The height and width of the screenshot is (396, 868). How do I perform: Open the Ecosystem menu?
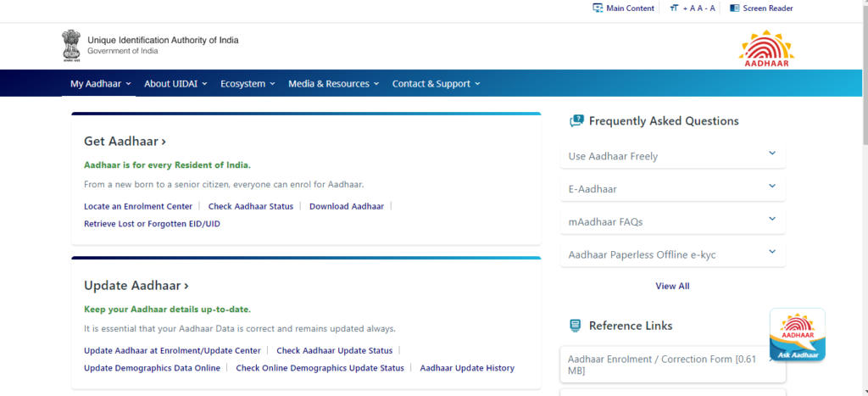click(248, 84)
